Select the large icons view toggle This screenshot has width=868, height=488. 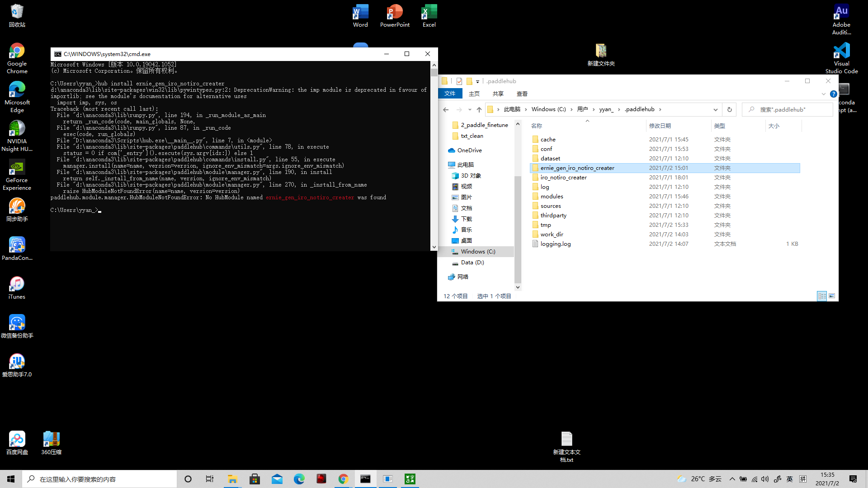[x=832, y=296]
